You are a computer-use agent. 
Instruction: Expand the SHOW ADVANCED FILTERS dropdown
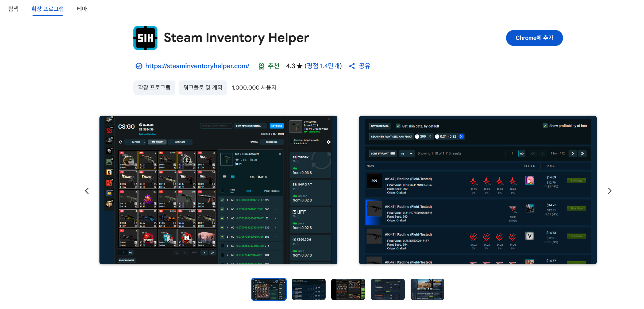click(x=250, y=126)
